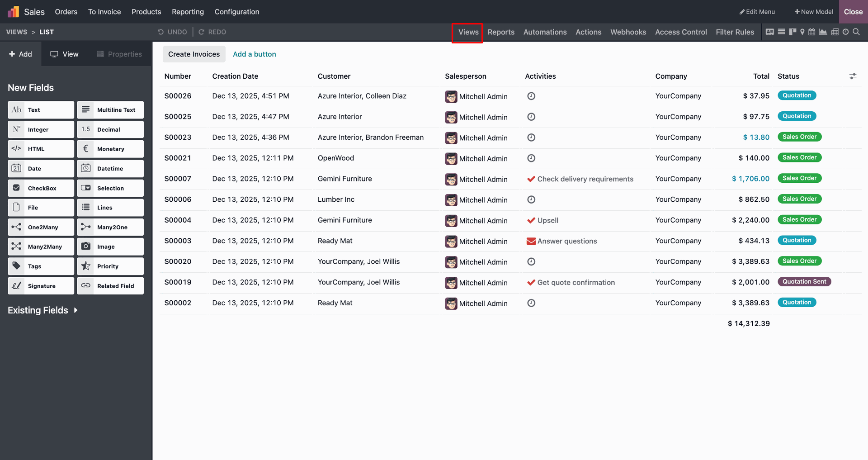Open the Reporting menu
868x460 pixels.
(188, 12)
